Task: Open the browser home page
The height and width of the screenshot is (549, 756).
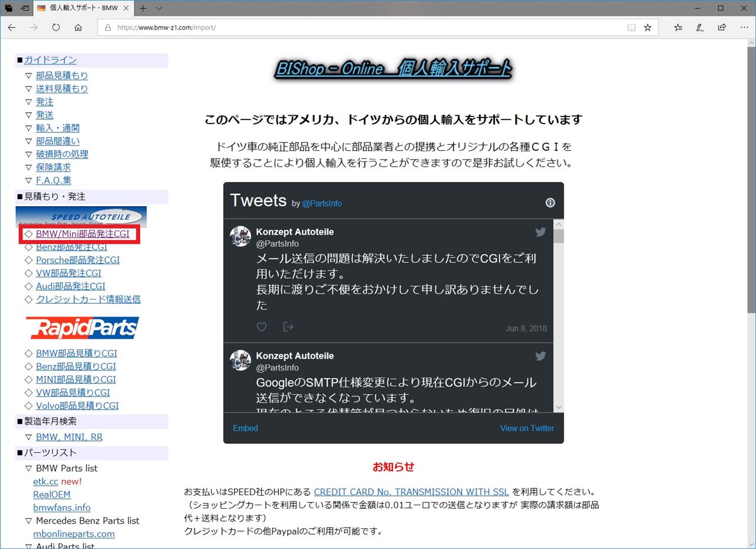Action: 78,27
